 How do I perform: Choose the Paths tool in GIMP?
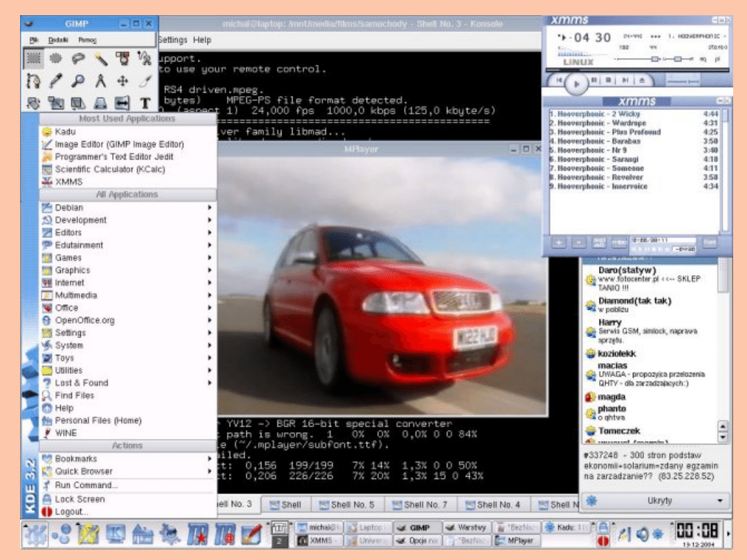click(33, 81)
